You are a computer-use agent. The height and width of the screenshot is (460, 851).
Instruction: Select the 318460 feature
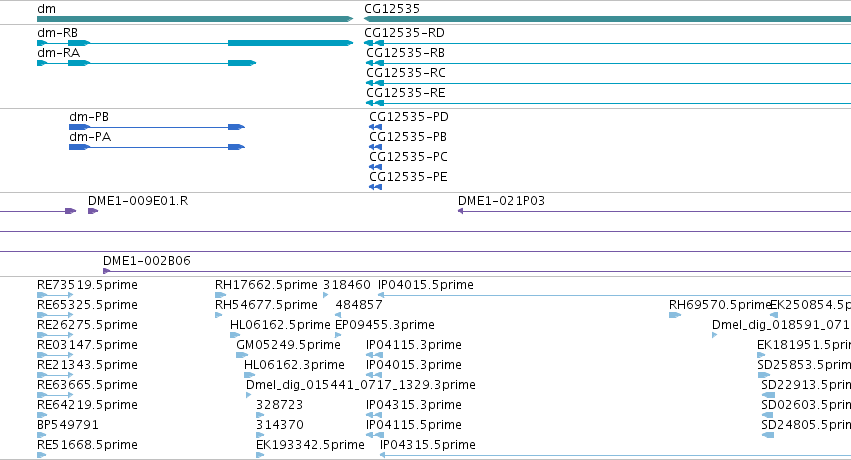[347, 285]
